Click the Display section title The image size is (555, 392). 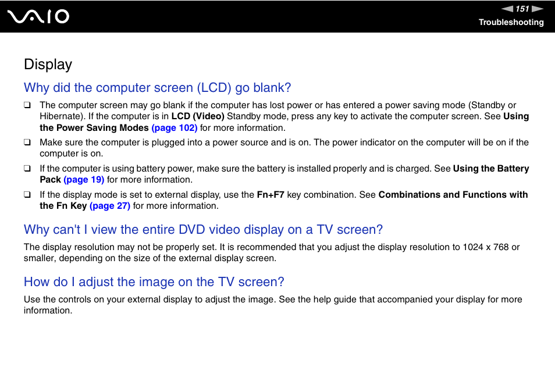(48, 65)
